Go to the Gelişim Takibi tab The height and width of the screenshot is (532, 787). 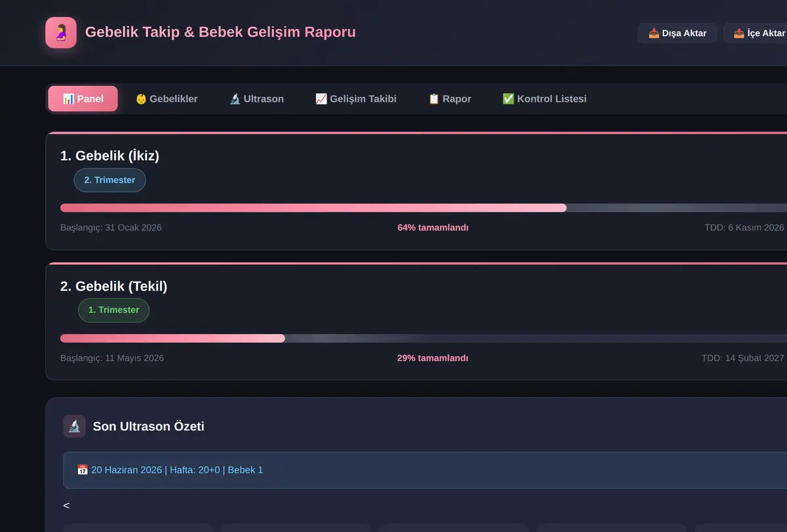[x=356, y=99]
